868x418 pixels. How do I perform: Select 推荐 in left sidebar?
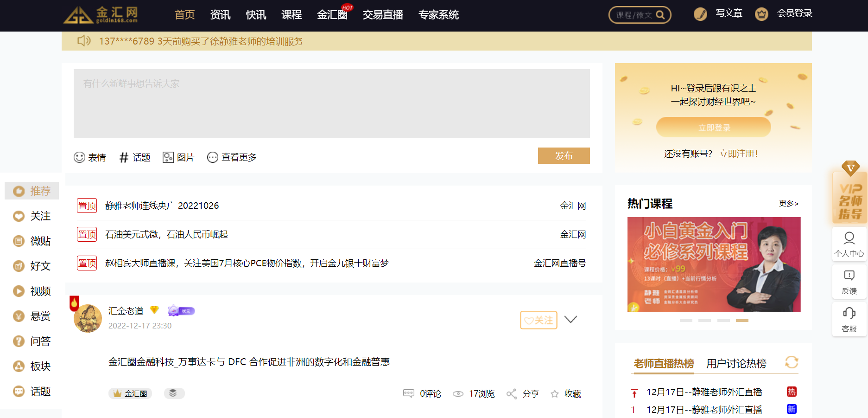(x=32, y=191)
